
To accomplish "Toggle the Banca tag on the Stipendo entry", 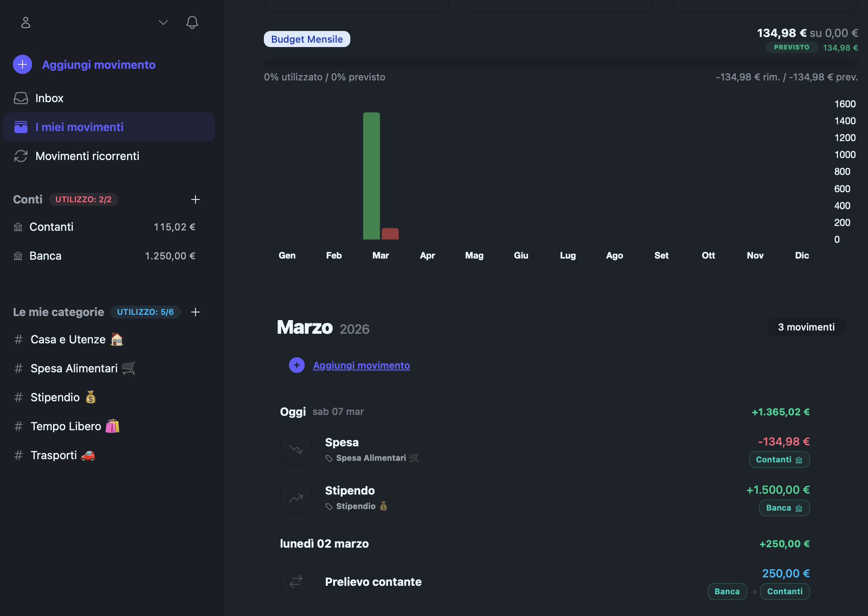I will (x=784, y=507).
